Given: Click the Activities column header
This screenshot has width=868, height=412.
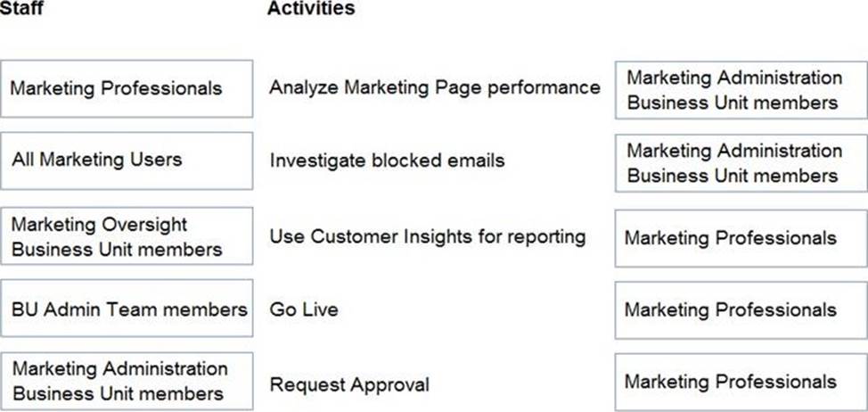Looking at the screenshot, I should [310, 9].
